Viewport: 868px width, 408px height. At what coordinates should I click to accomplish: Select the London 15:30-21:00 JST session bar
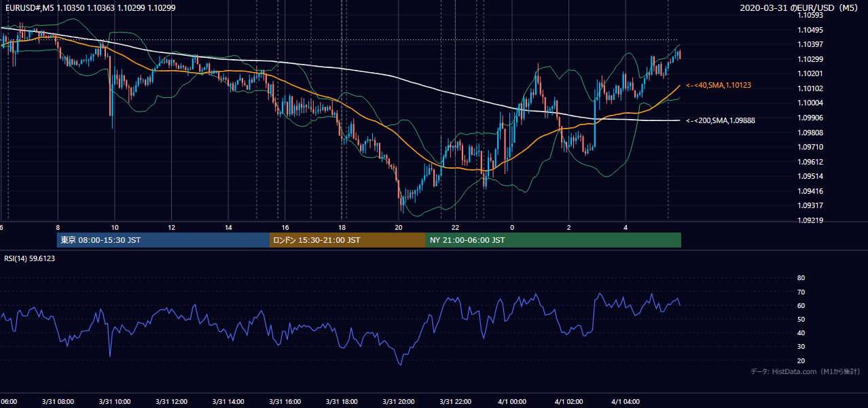(x=348, y=240)
